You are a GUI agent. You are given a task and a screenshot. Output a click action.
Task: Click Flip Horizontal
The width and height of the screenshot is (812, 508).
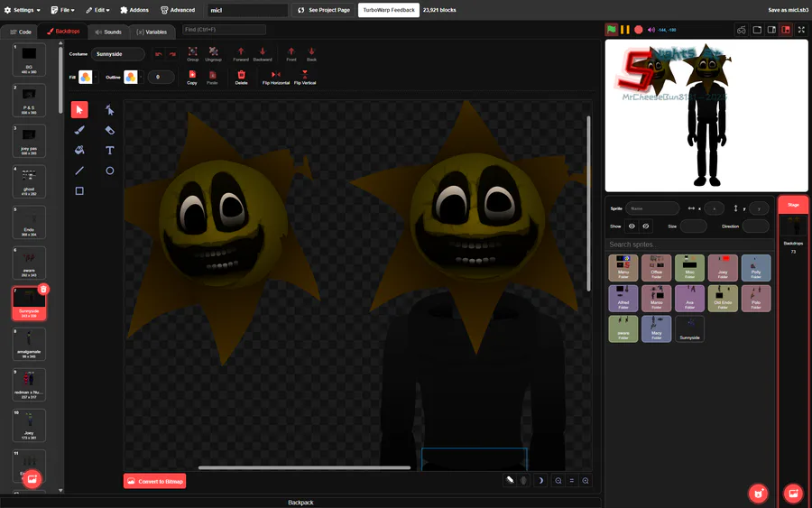pyautogui.click(x=275, y=78)
